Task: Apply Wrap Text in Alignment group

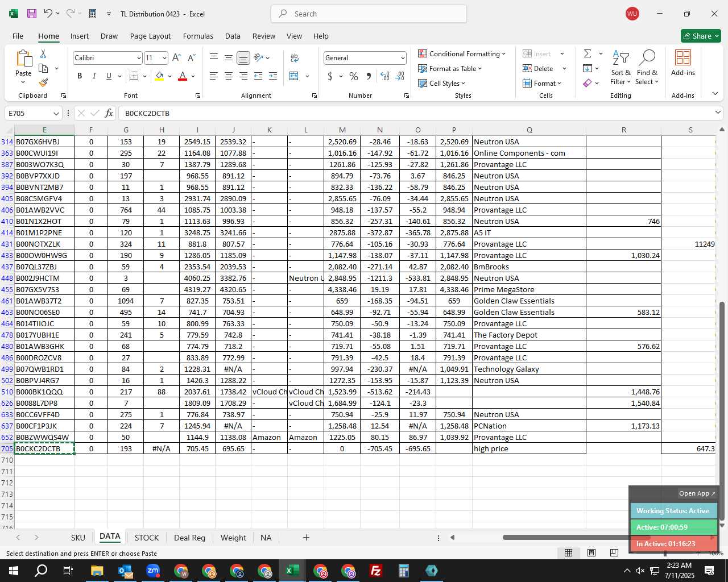Action: 295,57
